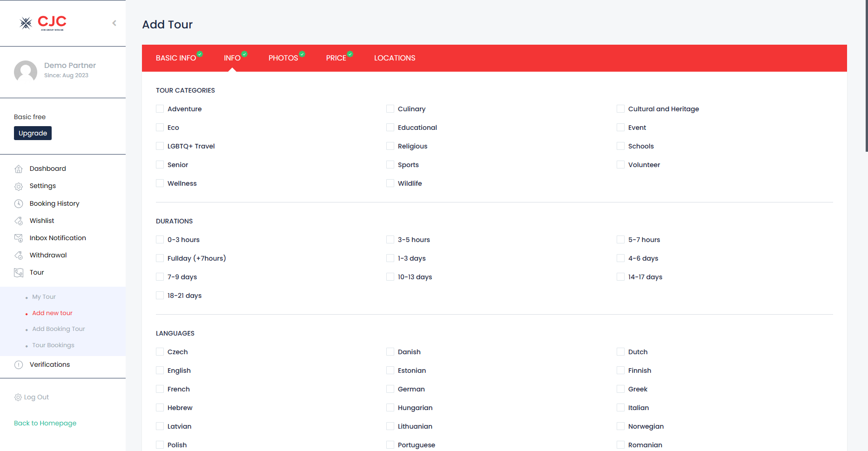This screenshot has width=868, height=451.
Task: Collapse the sidebar with the chevron arrow
Action: point(114,23)
